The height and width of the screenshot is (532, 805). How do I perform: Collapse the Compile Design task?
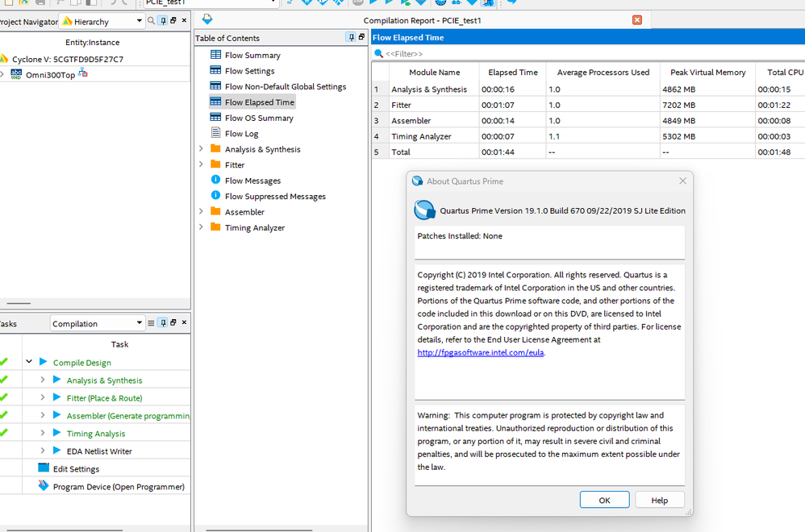(29, 362)
